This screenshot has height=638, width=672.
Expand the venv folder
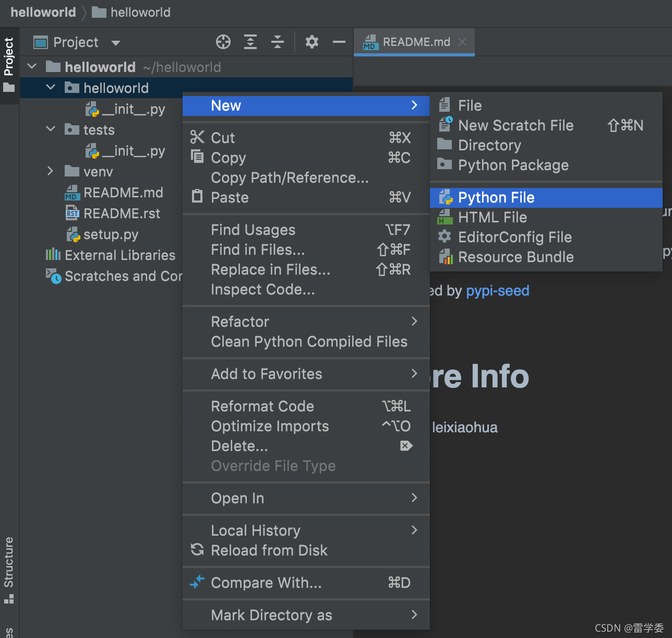click(50, 171)
